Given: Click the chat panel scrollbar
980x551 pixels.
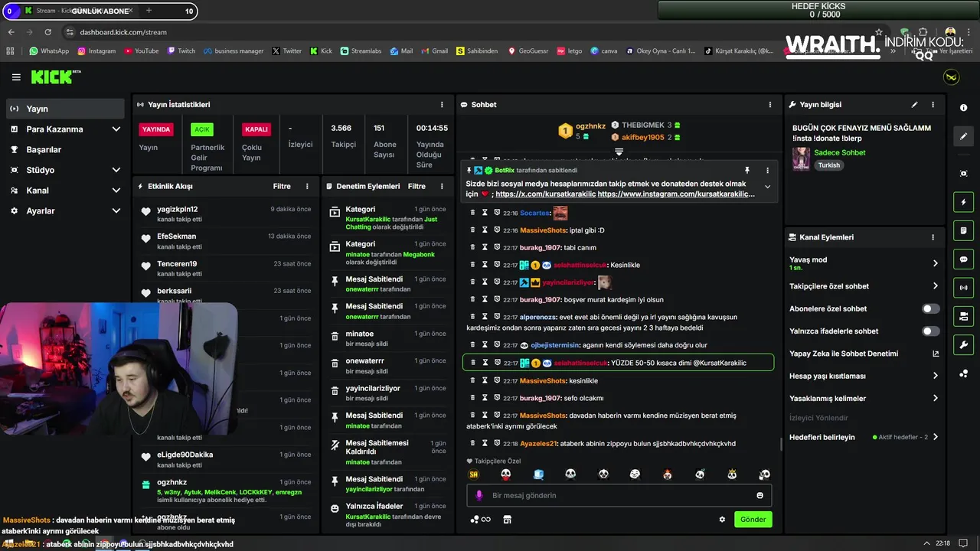Looking at the screenshot, I should (x=780, y=442).
